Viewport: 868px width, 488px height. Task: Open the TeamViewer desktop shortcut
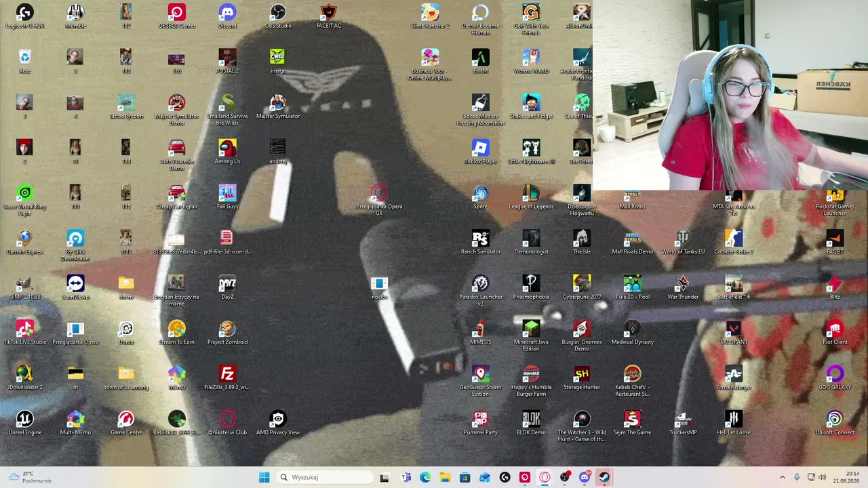(x=75, y=288)
